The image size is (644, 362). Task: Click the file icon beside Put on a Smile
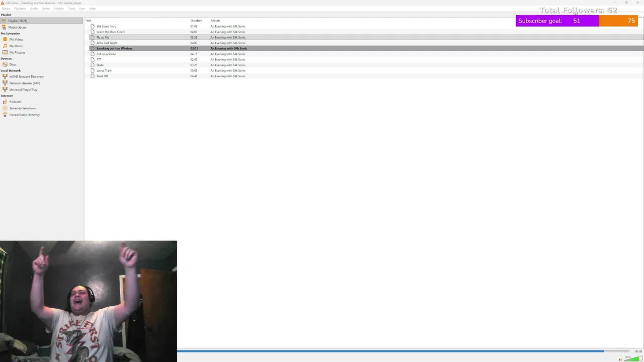pyautogui.click(x=93, y=54)
